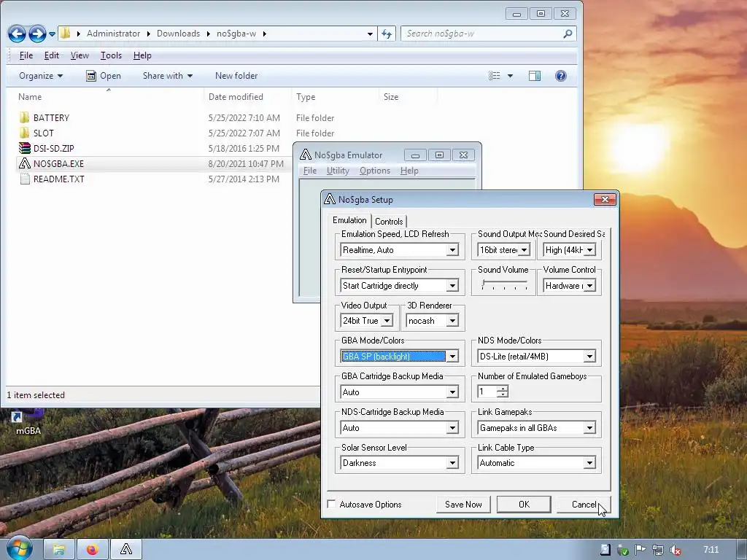This screenshot has height=560, width=747.
Task: Open the Volume Control dropdown
Action: (589, 286)
